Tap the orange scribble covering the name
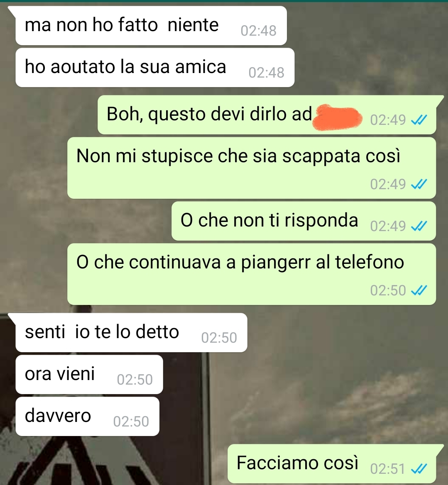Viewport: 448px width, 485px height. (337, 117)
